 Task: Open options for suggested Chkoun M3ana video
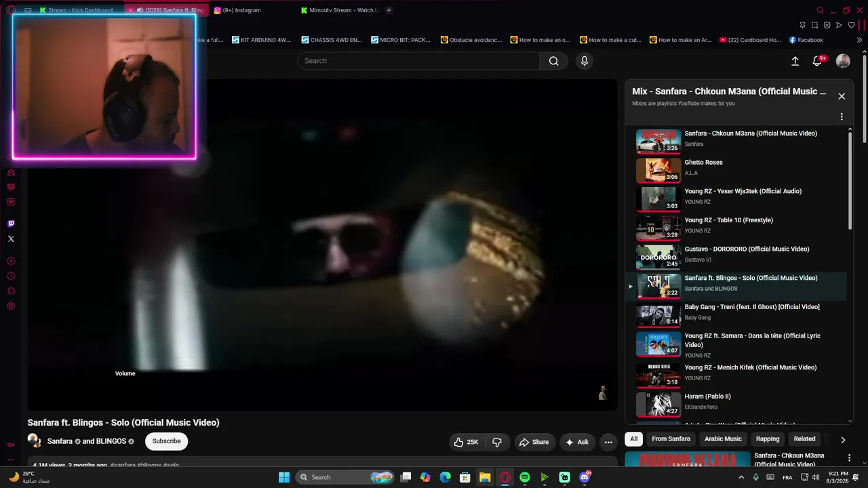coord(849,458)
